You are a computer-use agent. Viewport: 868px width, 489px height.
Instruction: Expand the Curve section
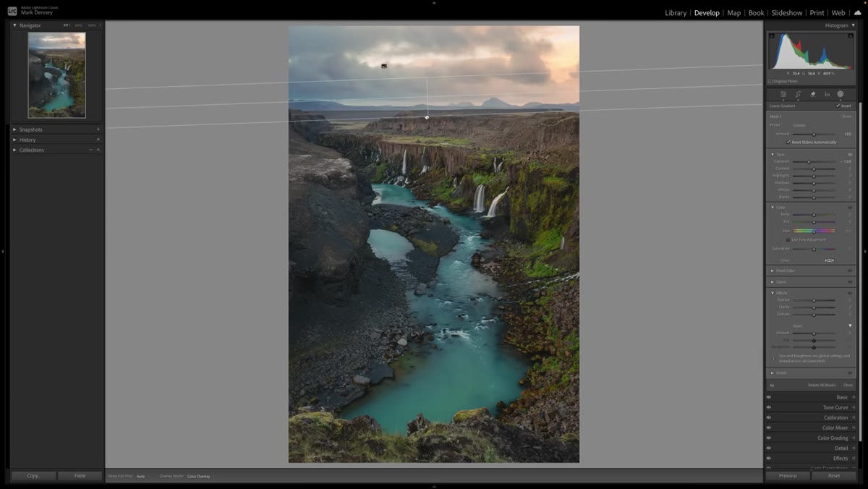pyautogui.click(x=773, y=281)
